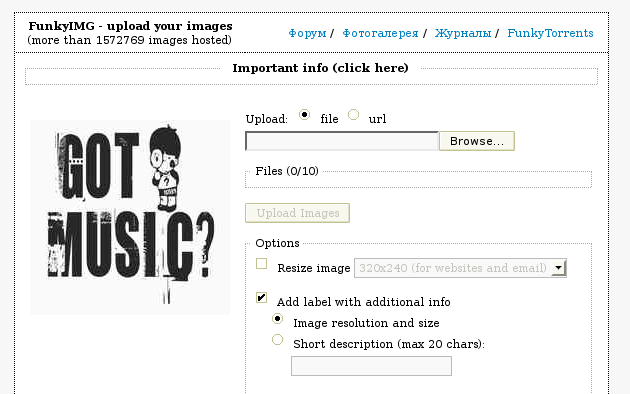Select the url upload radio button
Viewport: 630px width, 394px height.
tap(354, 115)
